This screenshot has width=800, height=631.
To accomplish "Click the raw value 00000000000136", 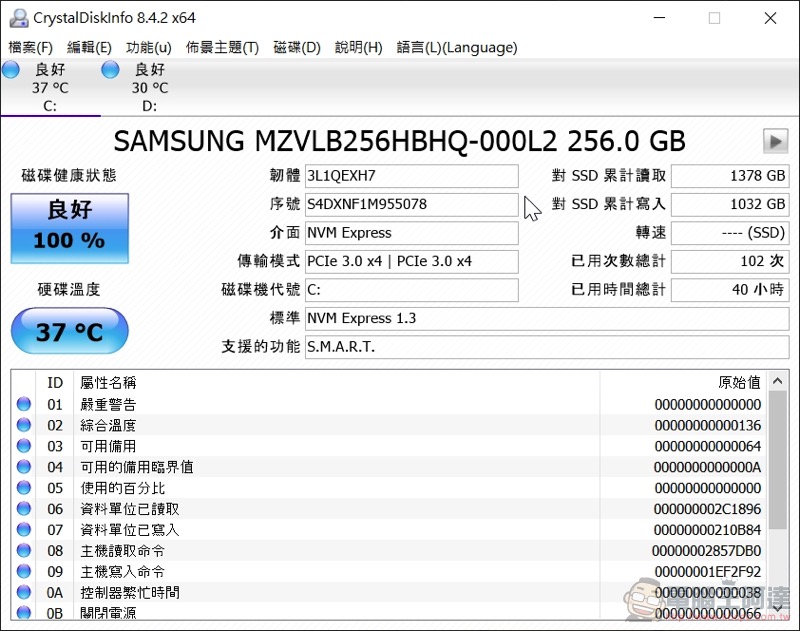I will pyautogui.click(x=708, y=425).
